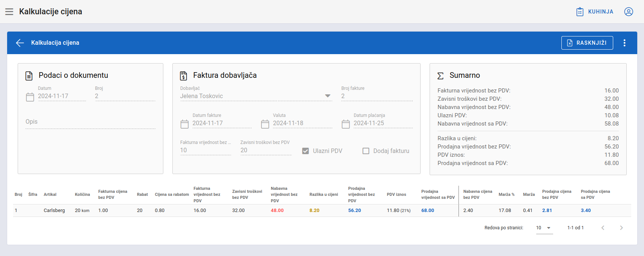Screen dimensions: 644x256
Task: Click the Datum fakture calendar icon
Action: tap(184, 124)
